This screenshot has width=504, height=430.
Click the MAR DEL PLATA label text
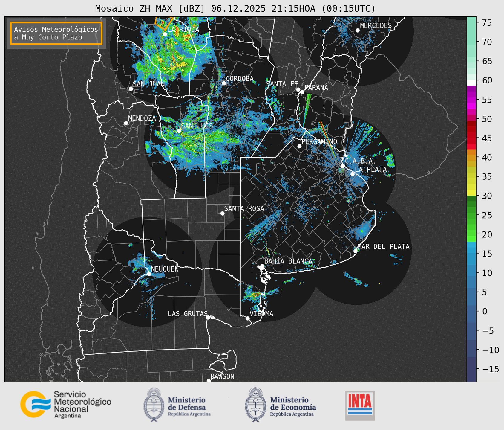383,247
